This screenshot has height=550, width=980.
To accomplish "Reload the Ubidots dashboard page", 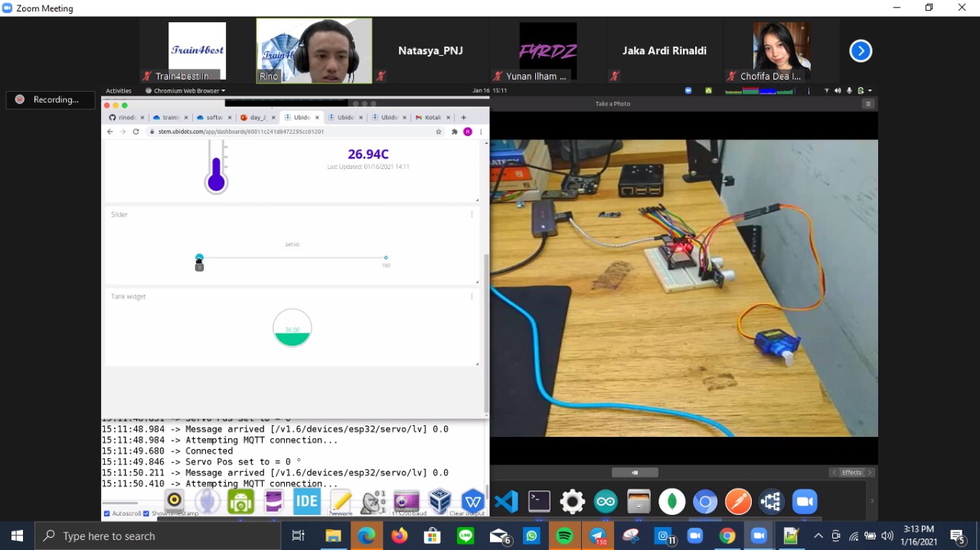I will click(136, 132).
